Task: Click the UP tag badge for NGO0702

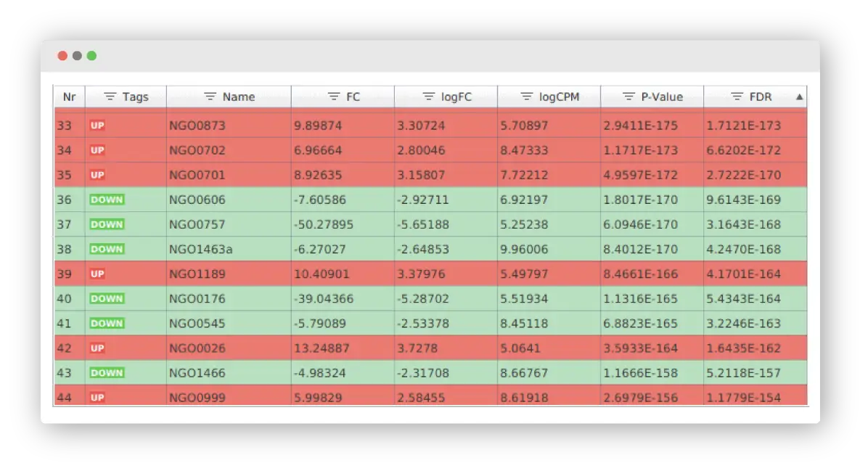Action: pos(97,150)
